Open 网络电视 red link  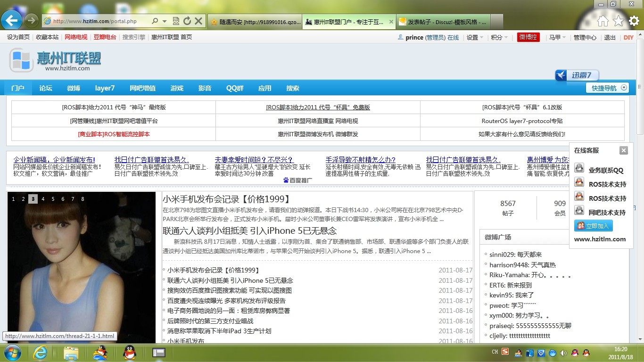76,37
